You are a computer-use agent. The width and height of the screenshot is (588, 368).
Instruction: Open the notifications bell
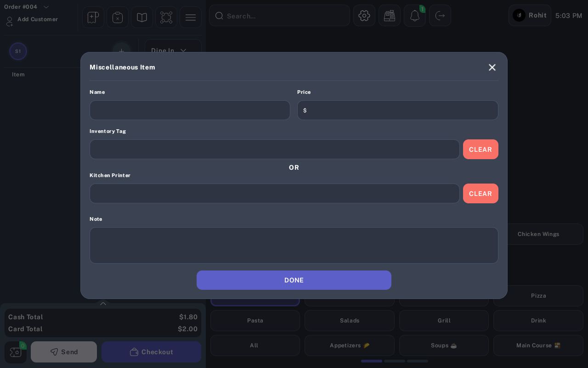(415, 16)
